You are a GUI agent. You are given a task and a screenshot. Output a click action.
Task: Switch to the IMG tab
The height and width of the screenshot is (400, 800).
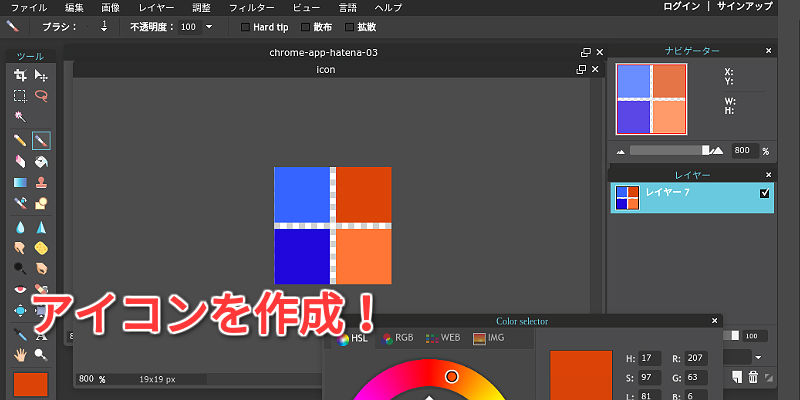click(489, 338)
